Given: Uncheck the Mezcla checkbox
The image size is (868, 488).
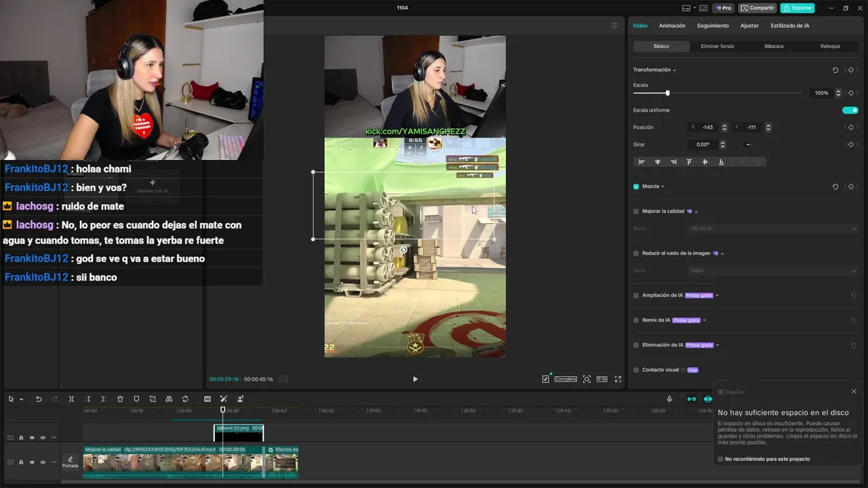Looking at the screenshot, I should pos(636,186).
